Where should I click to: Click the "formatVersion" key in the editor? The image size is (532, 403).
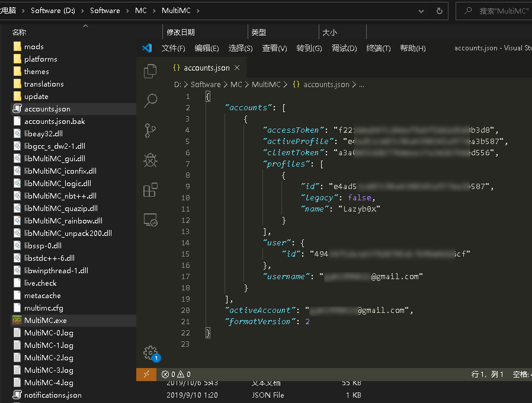(259, 322)
